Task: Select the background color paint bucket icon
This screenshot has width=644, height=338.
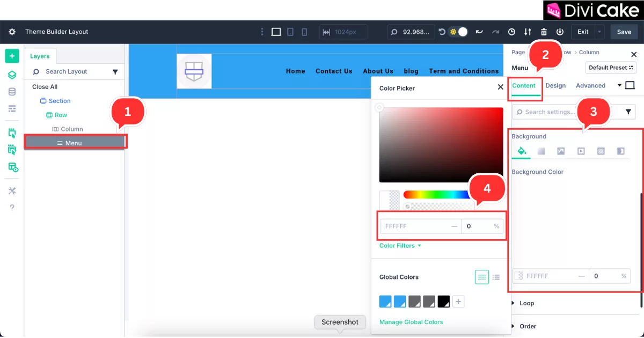Action: click(x=521, y=151)
